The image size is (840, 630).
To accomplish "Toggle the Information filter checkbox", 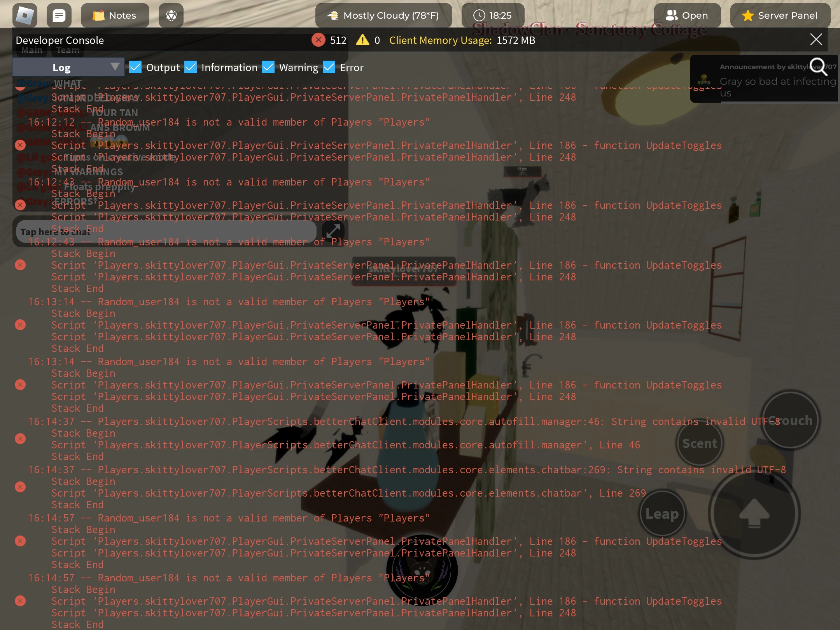I will pos(191,67).
